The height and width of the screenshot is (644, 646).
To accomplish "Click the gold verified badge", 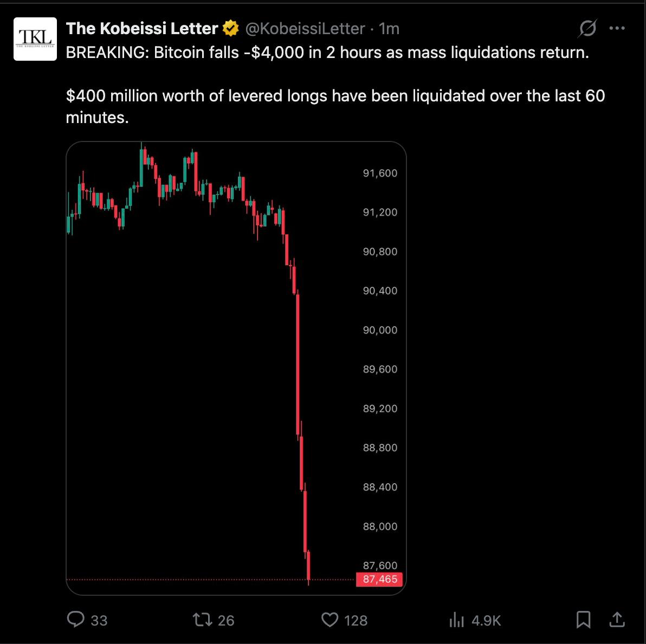I will 231,29.
